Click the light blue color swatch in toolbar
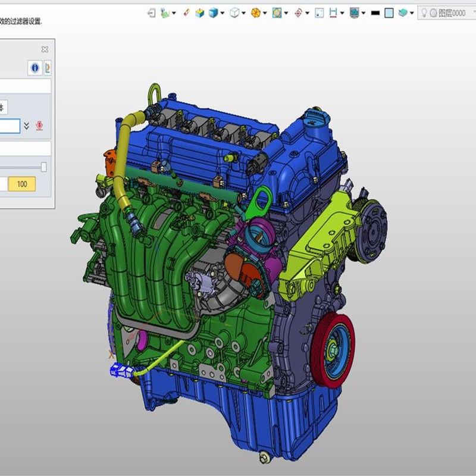Image resolution: width=476 pixels, height=476 pixels. click(x=389, y=12)
